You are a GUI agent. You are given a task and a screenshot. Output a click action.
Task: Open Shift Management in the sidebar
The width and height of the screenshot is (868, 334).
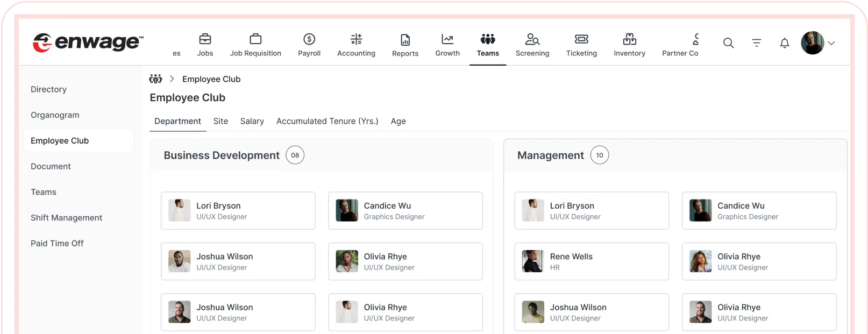(x=66, y=218)
